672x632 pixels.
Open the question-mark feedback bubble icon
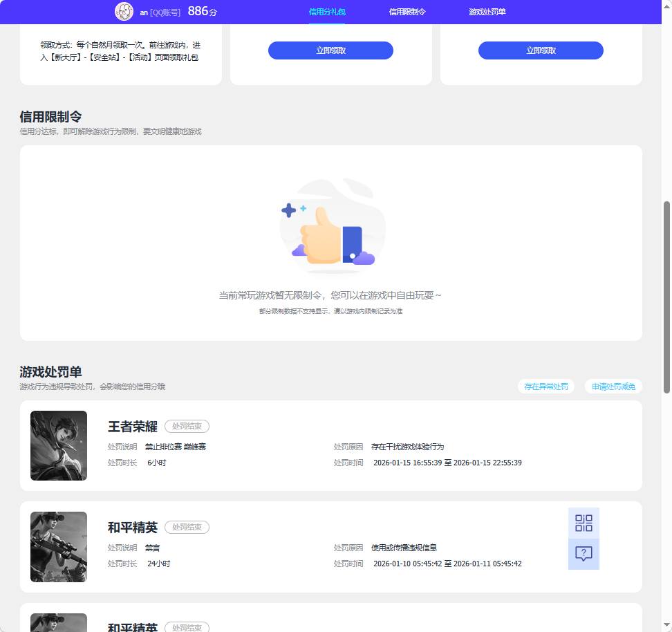pos(584,553)
